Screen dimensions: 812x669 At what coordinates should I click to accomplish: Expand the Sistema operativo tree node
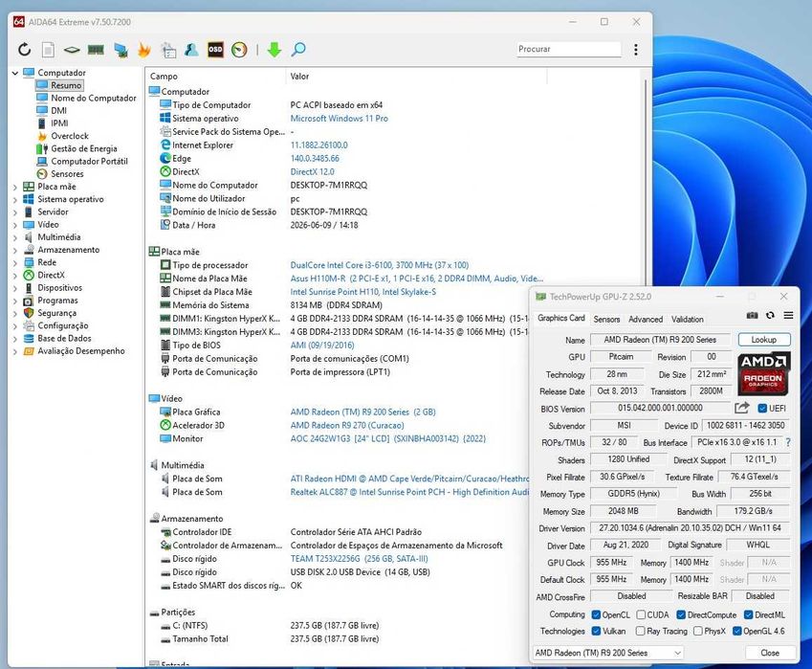15,199
